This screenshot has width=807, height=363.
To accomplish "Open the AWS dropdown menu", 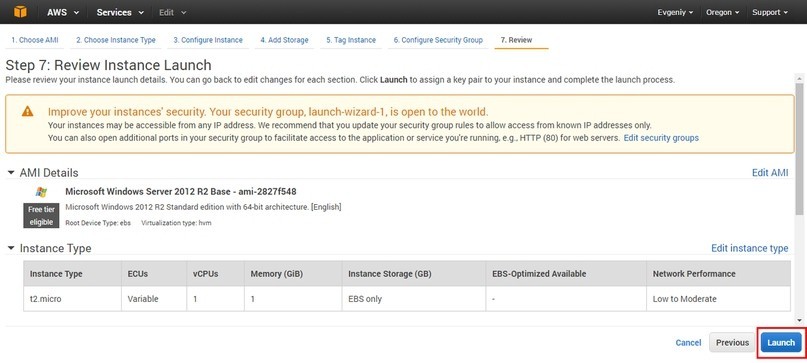I will pyautogui.click(x=63, y=12).
